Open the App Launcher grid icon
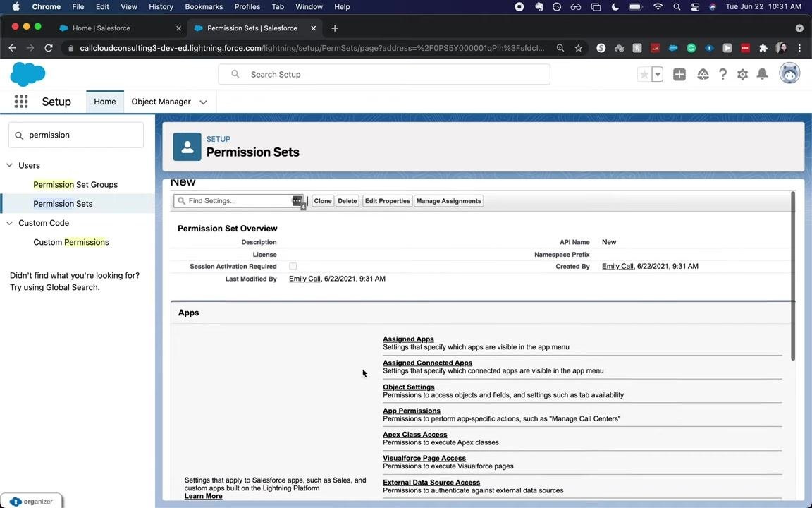The height and width of the screenshot is (508, 812). click(x=20, y=102)
